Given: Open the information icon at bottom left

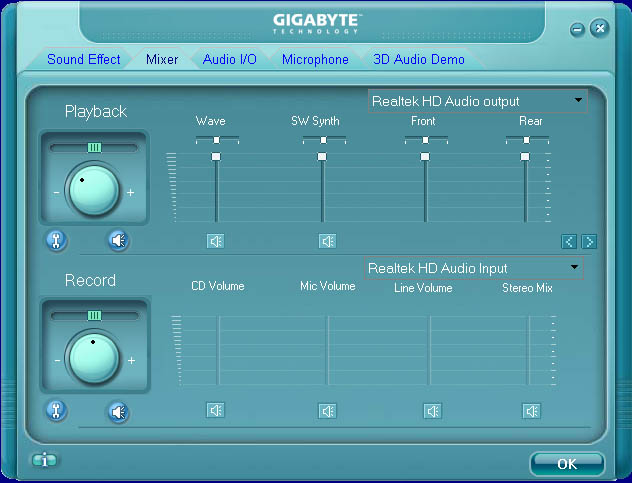Looking at the screenshot, I should 44,460.
